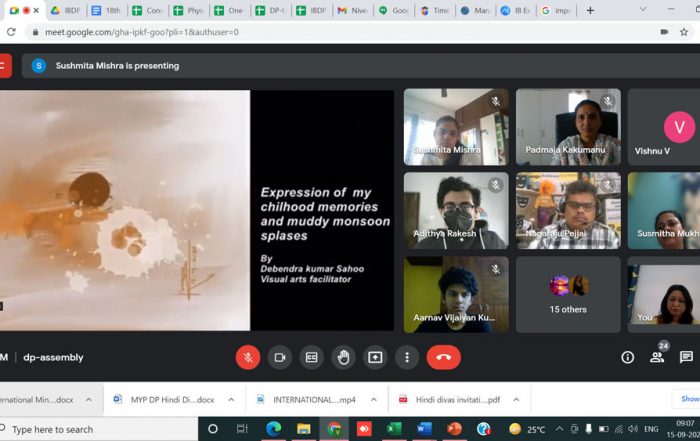Click the present now screen icon
Screen dimensions: 700x441
click(x=375, y=357)
